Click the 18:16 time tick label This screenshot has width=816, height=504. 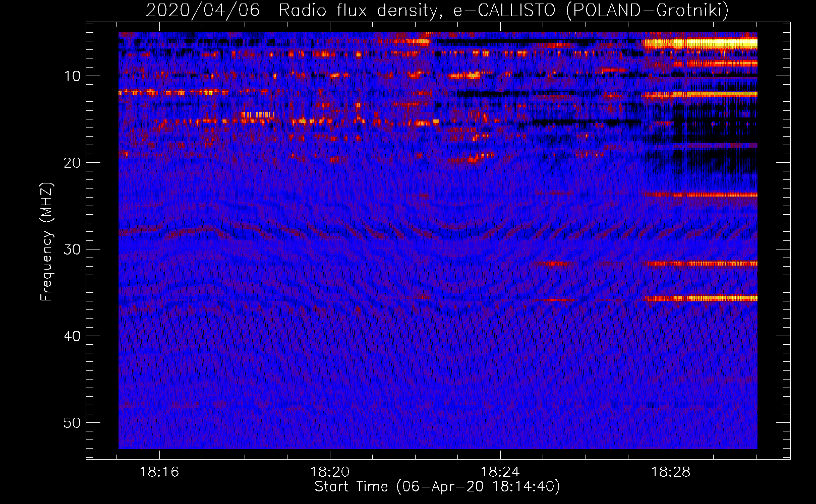coord(159,472)
